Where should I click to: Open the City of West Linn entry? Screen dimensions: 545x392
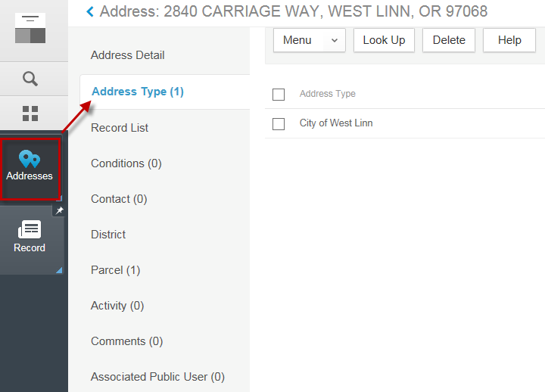336,123
